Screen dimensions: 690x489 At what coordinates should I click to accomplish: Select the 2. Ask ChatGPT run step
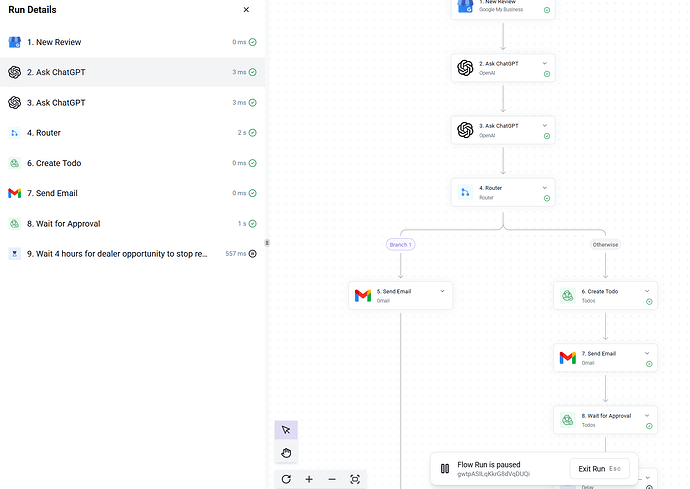click(132, 72)
